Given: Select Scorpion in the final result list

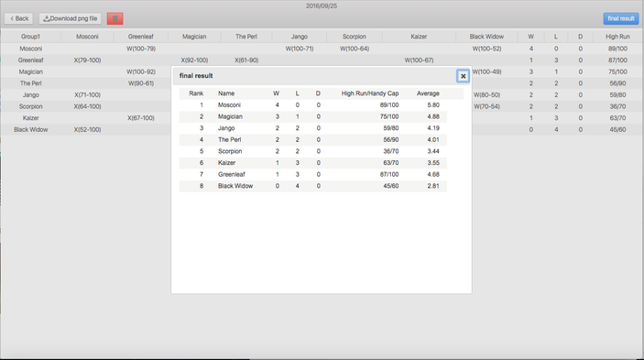Looking at the screenshot, I should 230,151.
